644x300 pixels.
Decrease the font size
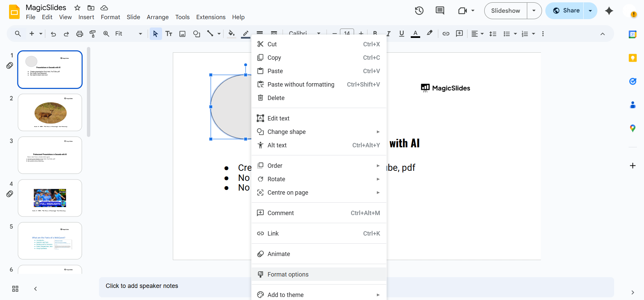click(x=335, y=34)
